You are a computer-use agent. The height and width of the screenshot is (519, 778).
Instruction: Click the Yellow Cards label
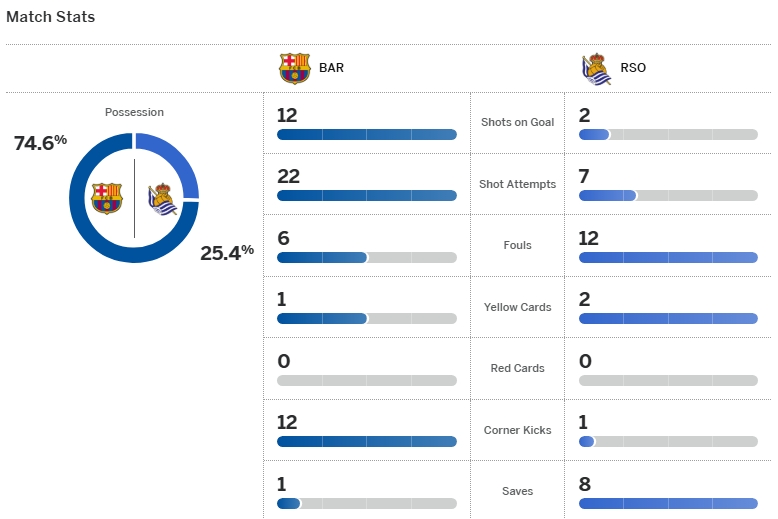[517, 307]
